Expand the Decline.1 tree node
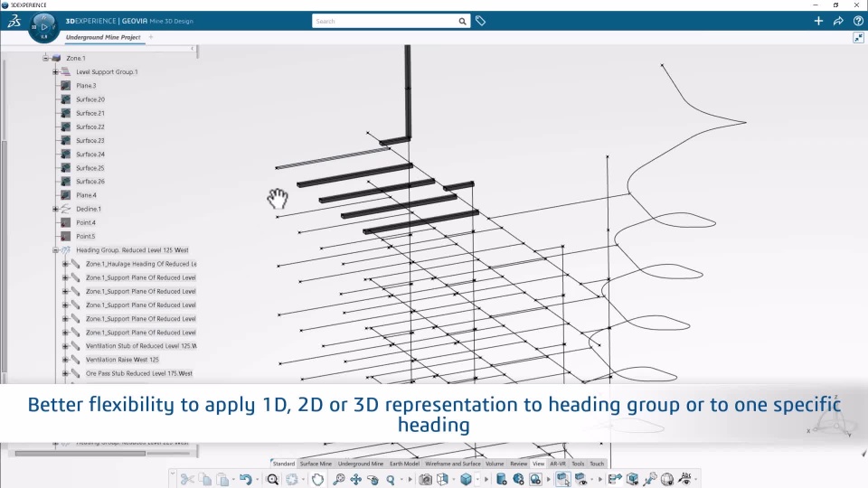This screenshot has height=488, width=868. [55, 209]
